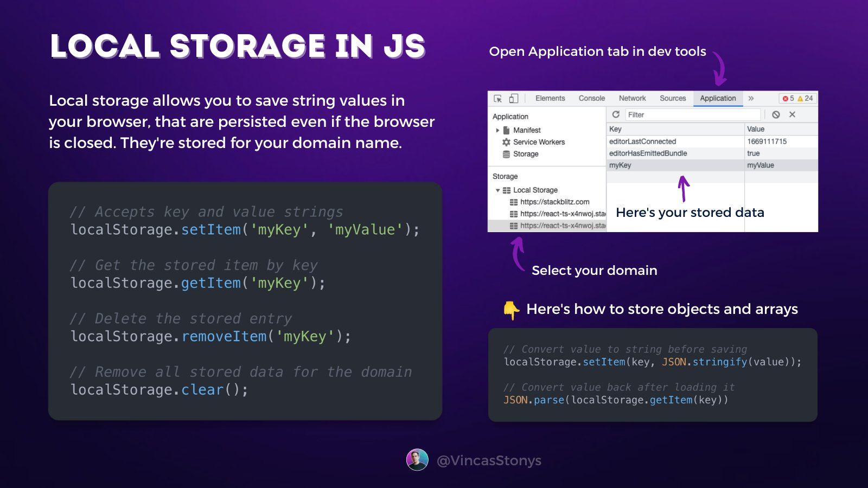Click the Service Workers gear icon
Viewport: 868px width, 488px height.
(506, 142)
